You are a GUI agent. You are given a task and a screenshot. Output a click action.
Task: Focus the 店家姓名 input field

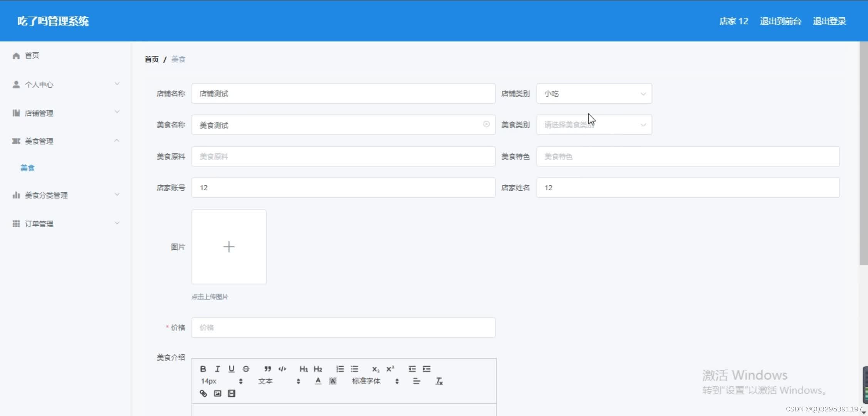688,188
